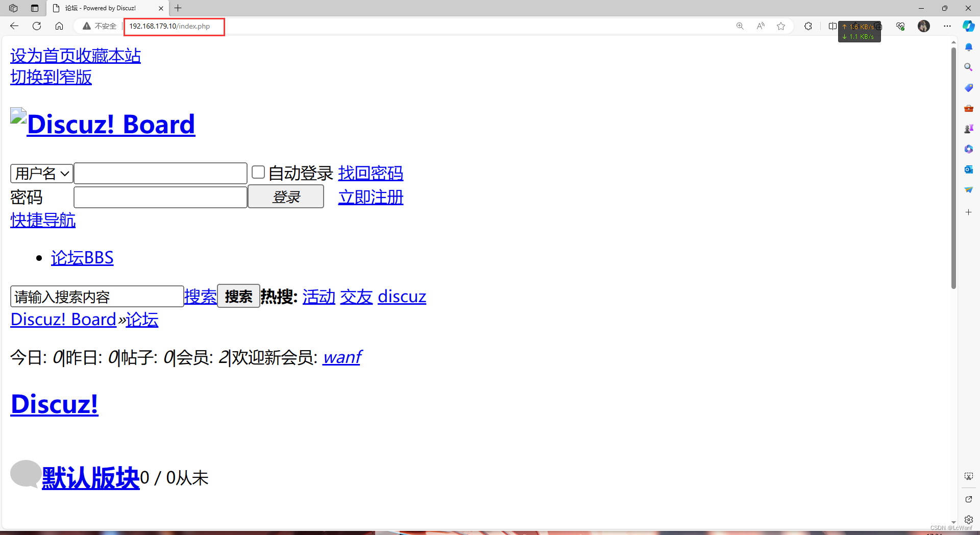Image resolution: width=980 pixels, height=535 pixels.
Task: Enable the 自动登录 checkbox
Action: (258, 172)
